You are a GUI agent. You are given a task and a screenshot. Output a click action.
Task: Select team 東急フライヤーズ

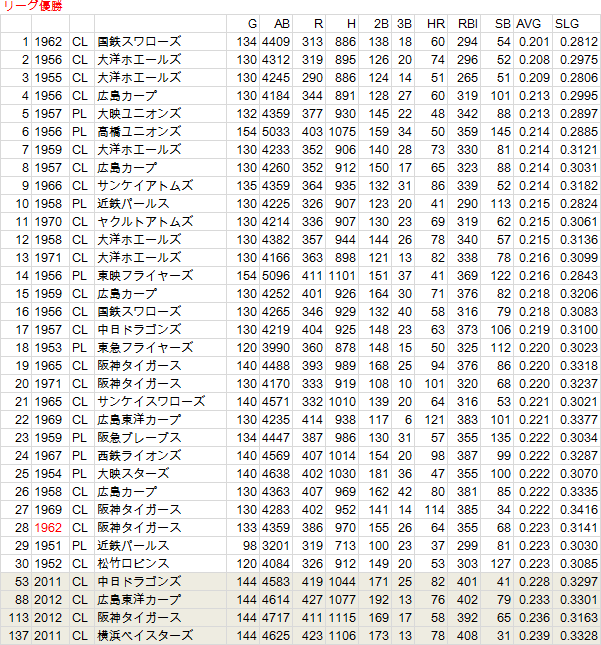[x=145, y=348]
